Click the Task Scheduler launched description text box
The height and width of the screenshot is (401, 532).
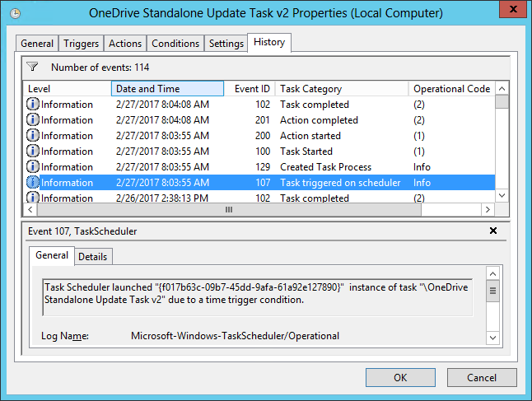[258, 297]
